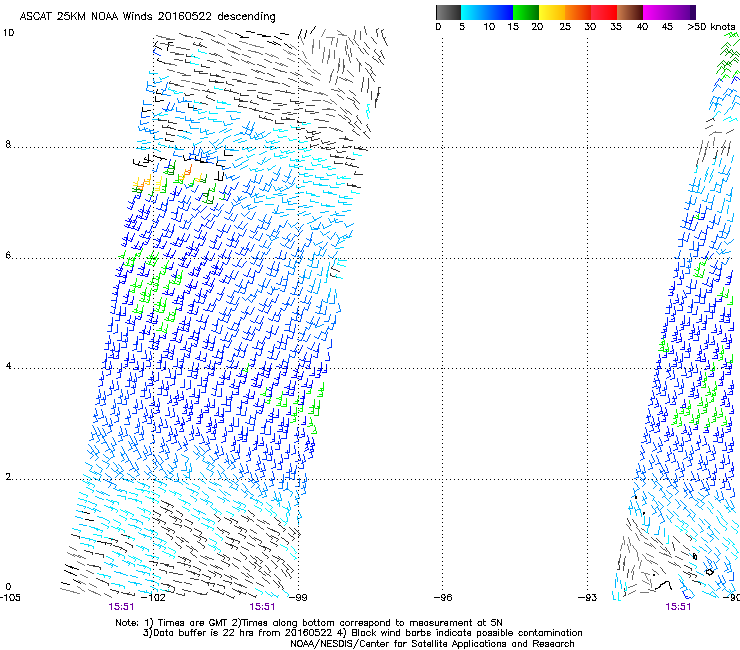Screen dimensions: 740x650
Task: Click the latitude axis label '6'
Action: pos(8,255)
